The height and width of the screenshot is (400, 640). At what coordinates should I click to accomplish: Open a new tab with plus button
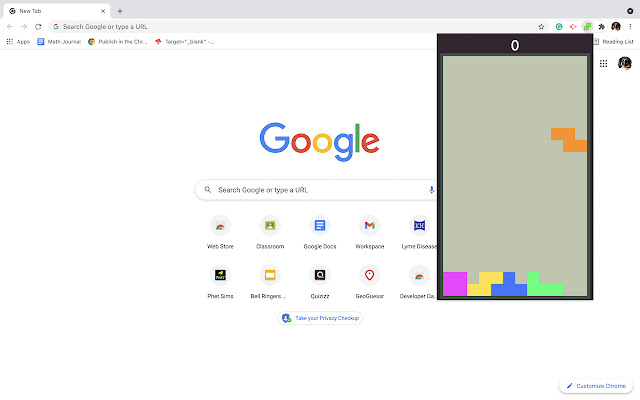point(120,11)
